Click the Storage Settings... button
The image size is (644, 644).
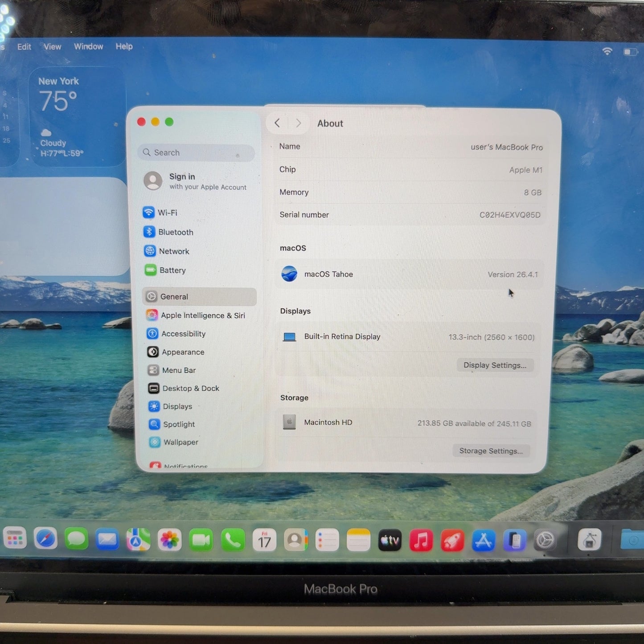(x=491, y=451)
